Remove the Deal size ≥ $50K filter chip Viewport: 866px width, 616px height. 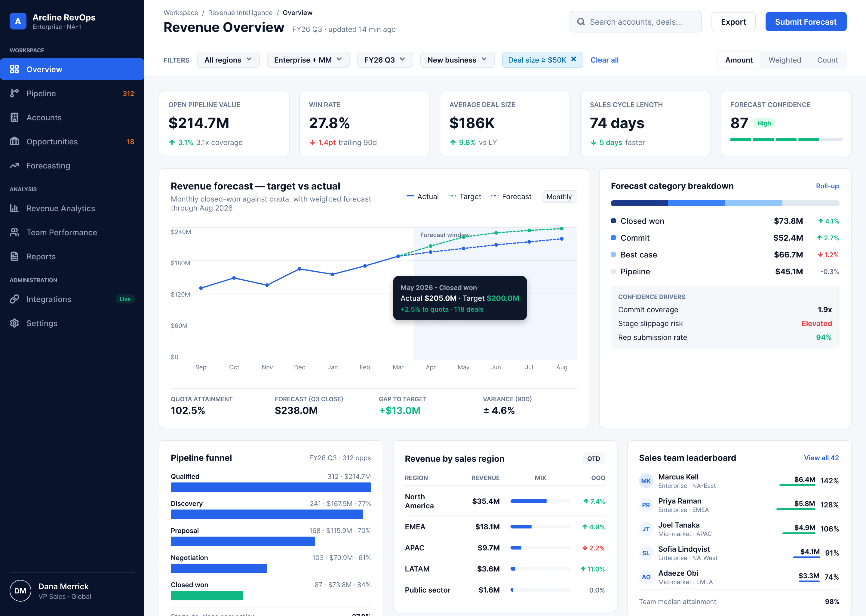(574, 59)
